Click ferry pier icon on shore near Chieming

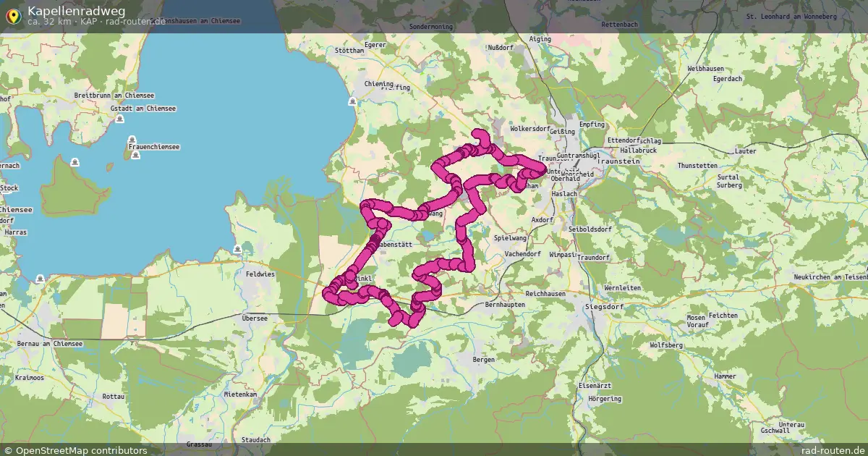pyautogui.click(x=352, y=101)
